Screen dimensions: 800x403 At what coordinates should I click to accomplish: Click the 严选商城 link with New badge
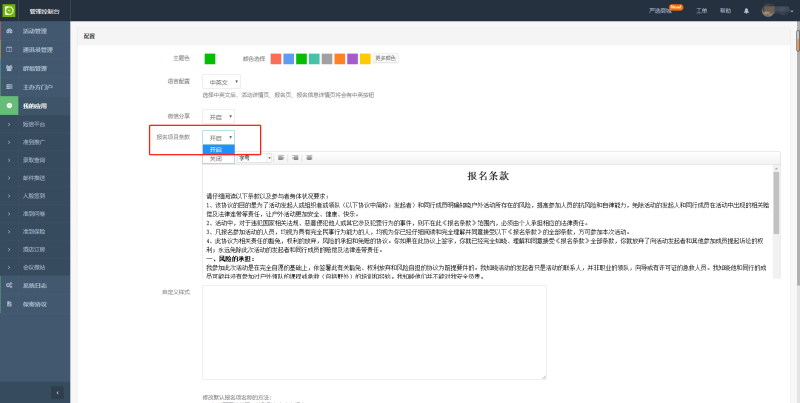coord(662,11)
